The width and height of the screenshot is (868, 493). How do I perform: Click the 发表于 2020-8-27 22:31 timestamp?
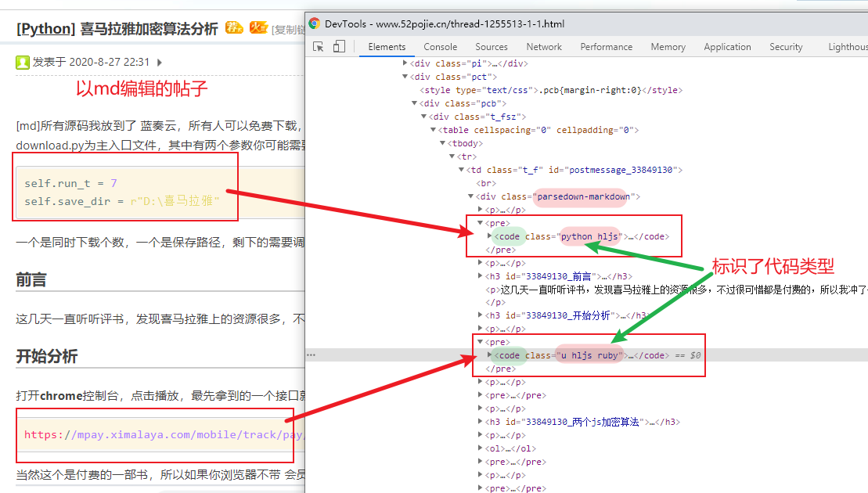pyautogui.click(x=91, y=62)
